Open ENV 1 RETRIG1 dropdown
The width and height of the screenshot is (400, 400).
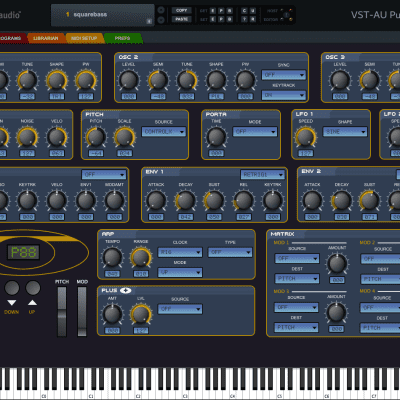click(262, 174)
